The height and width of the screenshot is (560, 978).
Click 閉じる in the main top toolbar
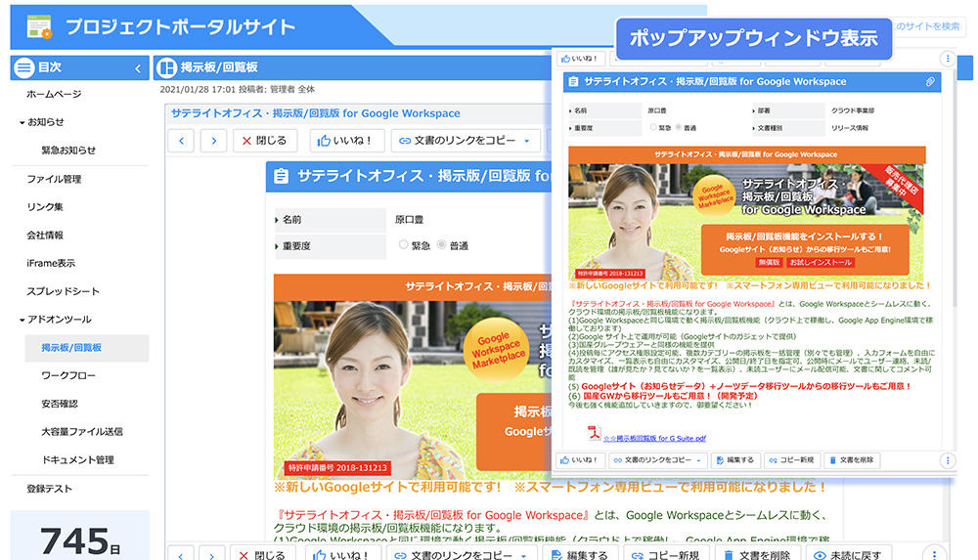265,141
